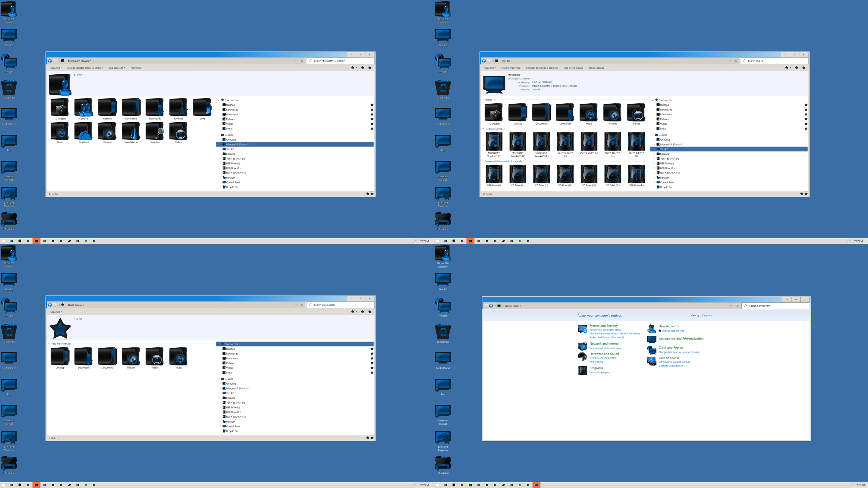This screenshot has width=868, height=488.
Task: Click Backup and Restore (Windows 7) link
Action: [x=606, y=337]
